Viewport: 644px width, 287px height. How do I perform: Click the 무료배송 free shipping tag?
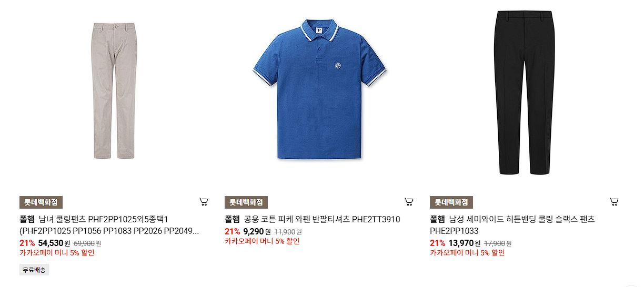click(34, 270)
